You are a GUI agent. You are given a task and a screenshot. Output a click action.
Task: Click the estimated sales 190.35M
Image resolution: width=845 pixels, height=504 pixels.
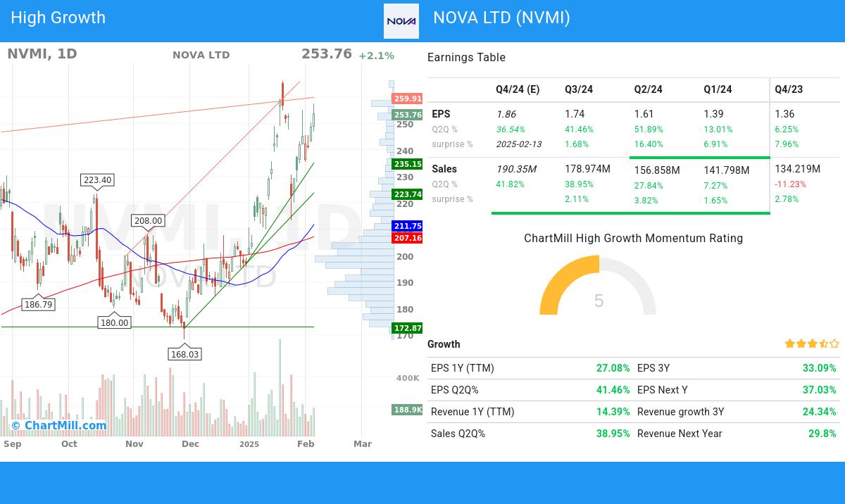[x=516, y=169]
